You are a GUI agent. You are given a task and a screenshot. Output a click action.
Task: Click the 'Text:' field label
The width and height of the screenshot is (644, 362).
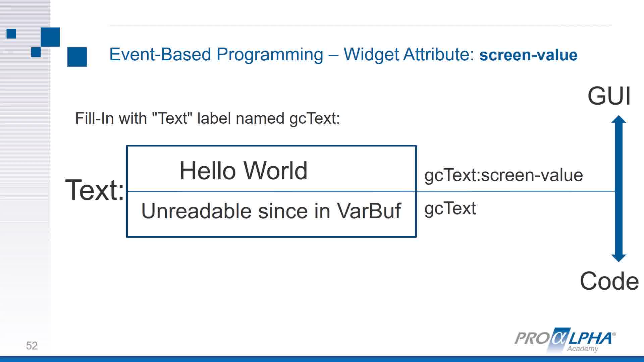(95, 190)
